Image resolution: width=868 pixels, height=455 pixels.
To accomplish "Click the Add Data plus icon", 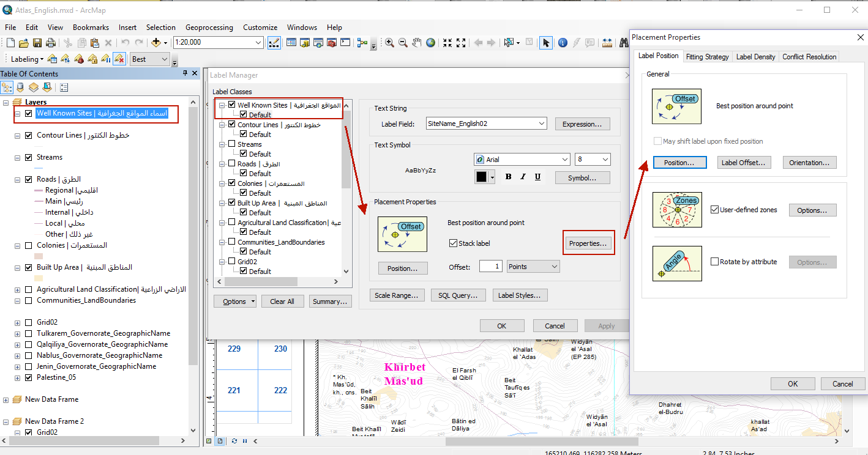I will click(x=156, y=43).
